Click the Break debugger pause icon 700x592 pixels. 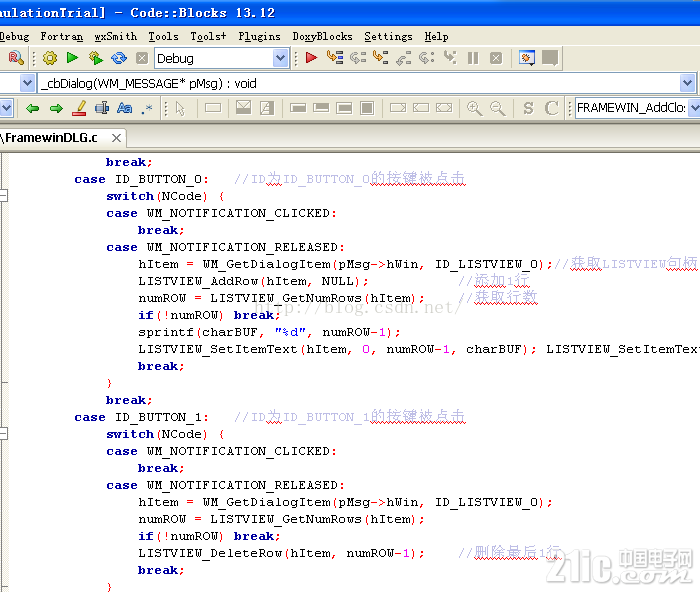coord(473,58)
